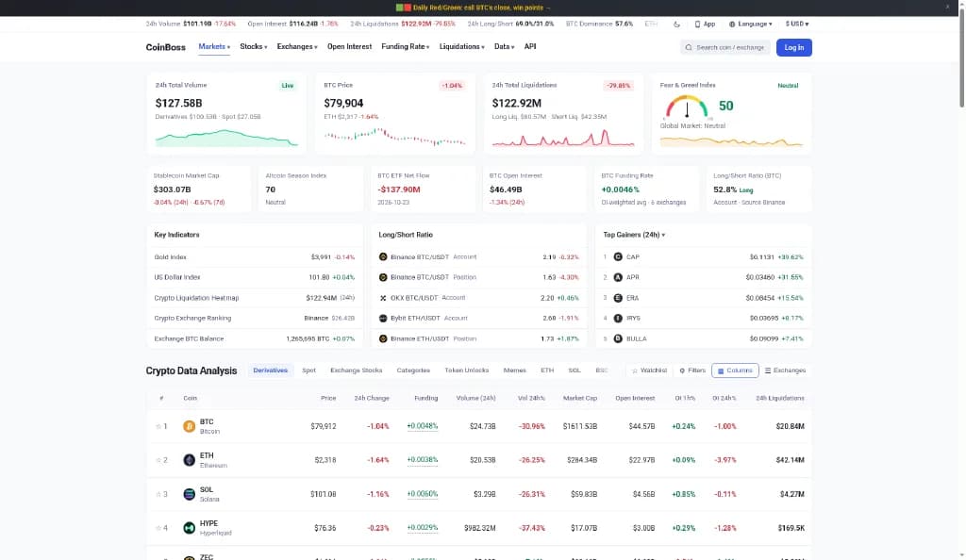Open the API menu item

530,47
